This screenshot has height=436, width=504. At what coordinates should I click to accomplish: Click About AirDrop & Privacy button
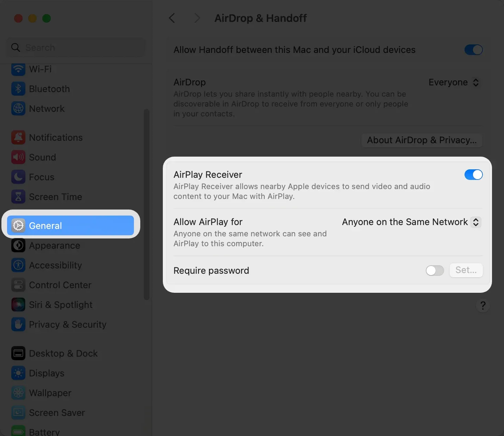(422, 140)
